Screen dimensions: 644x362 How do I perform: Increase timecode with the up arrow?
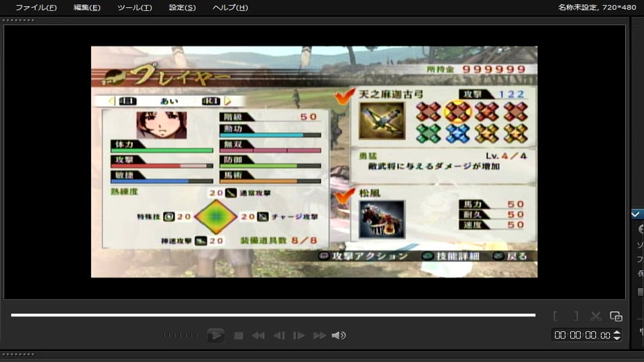[617, 333]
